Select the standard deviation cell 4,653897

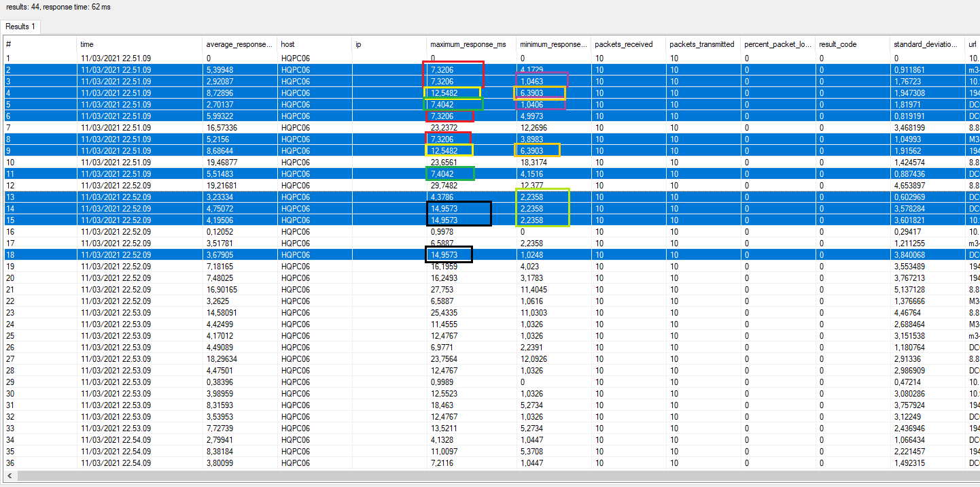[x=928, y=186]
